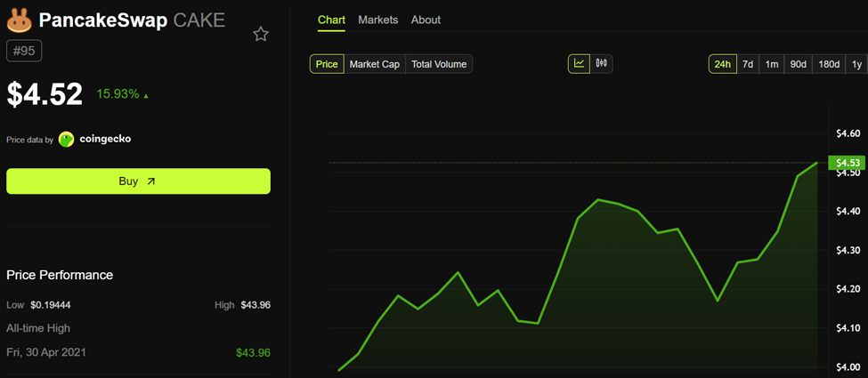The image size is (868, 378).
Task: Open the Chart tab
Action: pos(331,20)
